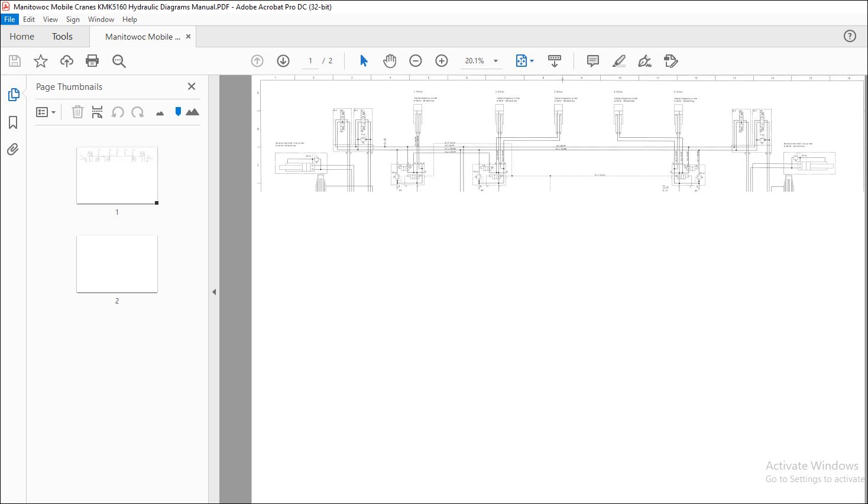
Task: Expand the fit page options arrow
Action: [x=532, y=61]
